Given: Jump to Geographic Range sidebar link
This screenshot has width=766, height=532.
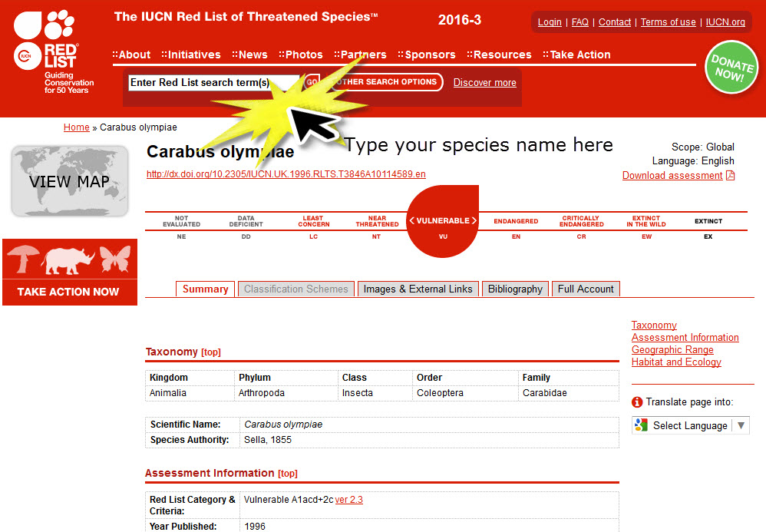Looking at the screenshot, I should click(x=672, y=349).
